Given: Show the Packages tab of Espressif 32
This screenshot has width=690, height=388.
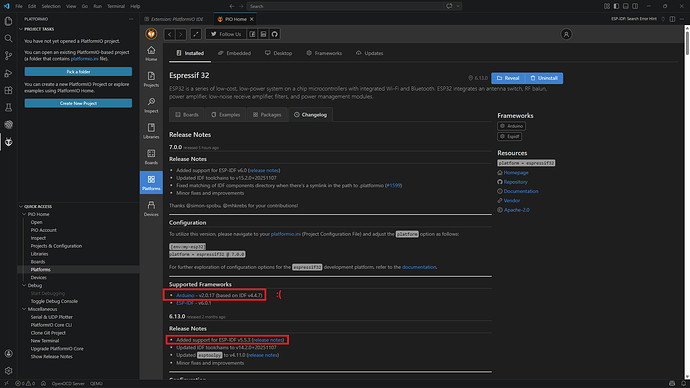Looking at the screenshot, I should point(267,115).
